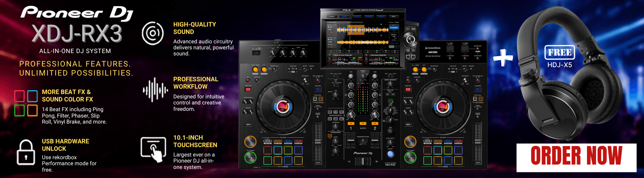Click the 'Largest ever on a Pioneer DJ' description
Screen dimensions: 644x178
click(x=194, y=161)
